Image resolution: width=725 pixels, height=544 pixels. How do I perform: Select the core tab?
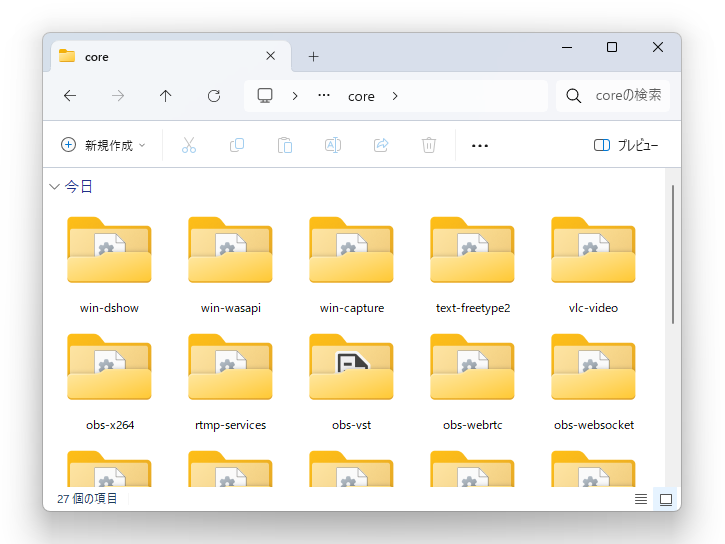coord(171,56)
